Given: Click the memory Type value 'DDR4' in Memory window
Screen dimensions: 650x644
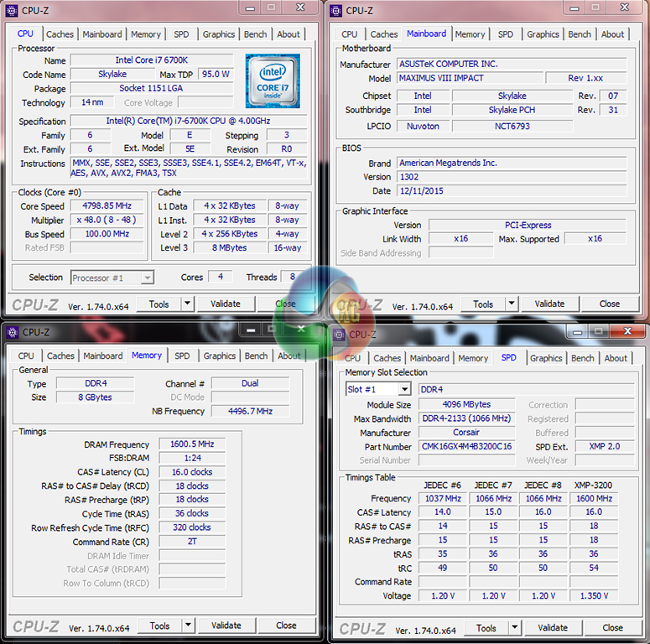Looking at the screenshot, I should [96, 383].
